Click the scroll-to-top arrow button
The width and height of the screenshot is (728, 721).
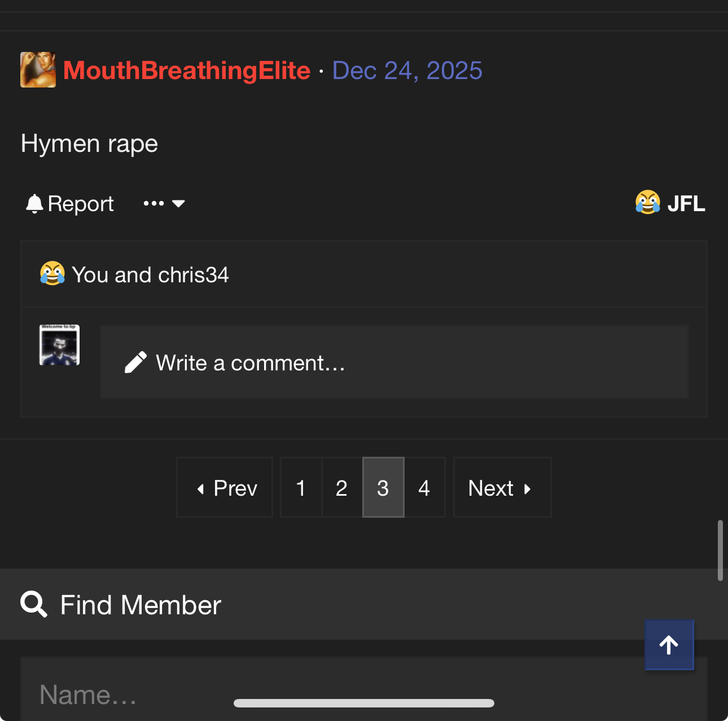pos(669,645)
